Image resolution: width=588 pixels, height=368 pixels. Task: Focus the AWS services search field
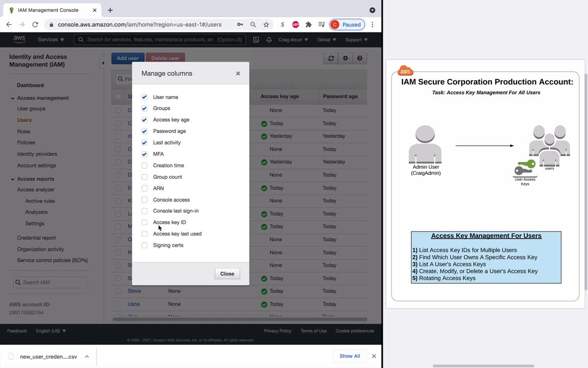[160, 39]
